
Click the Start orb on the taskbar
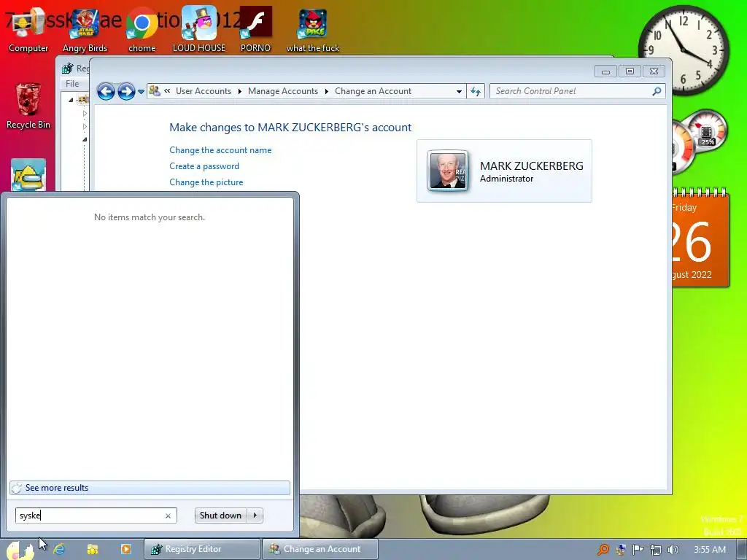click(20, 549)
